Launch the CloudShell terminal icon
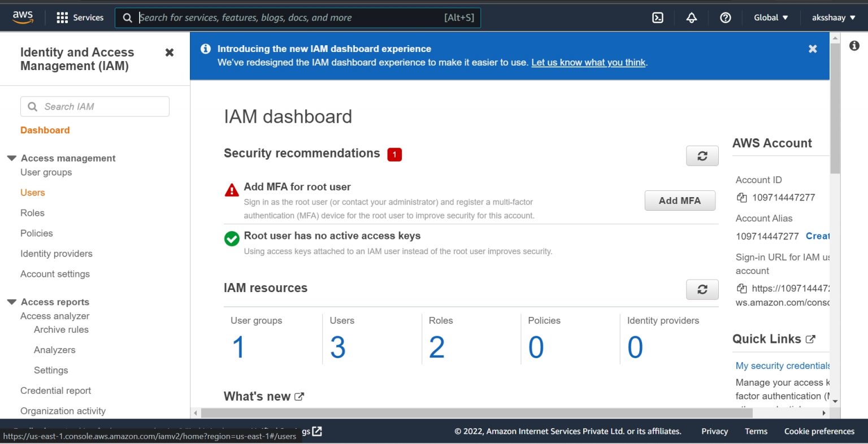The image size is (868, 444). coord(658,18)
